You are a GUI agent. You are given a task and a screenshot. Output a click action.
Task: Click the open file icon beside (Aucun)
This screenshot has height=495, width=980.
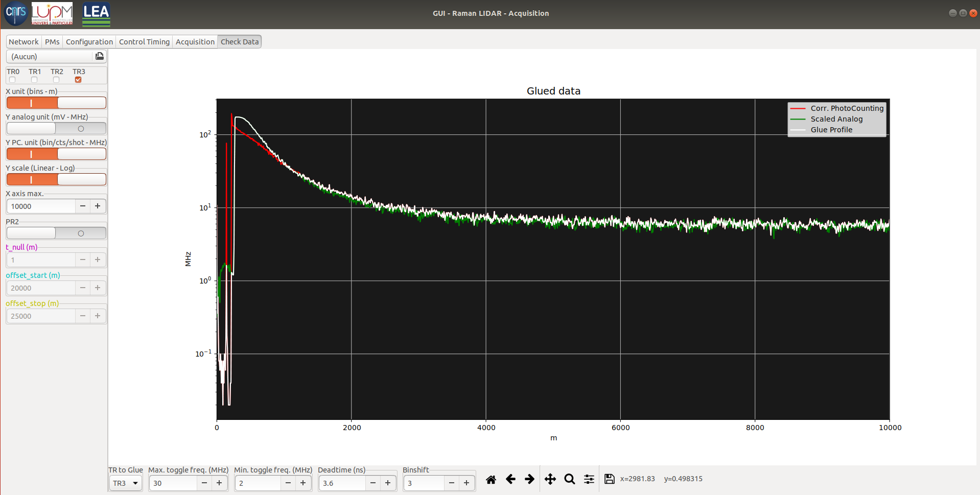click(x=99, y=56)
